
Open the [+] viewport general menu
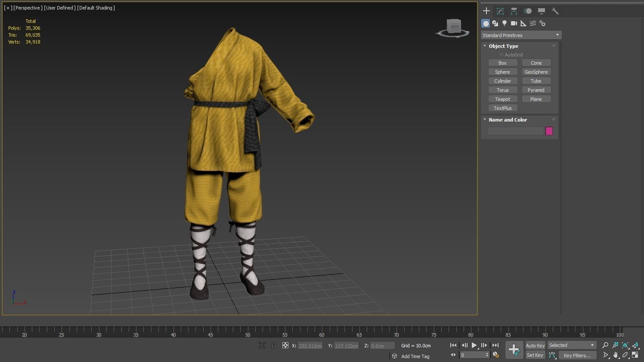pyautogui.click(x=8, y=8)
